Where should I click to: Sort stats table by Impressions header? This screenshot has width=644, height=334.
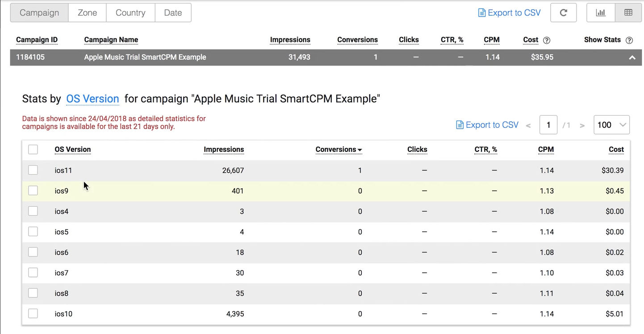(224, 150)
